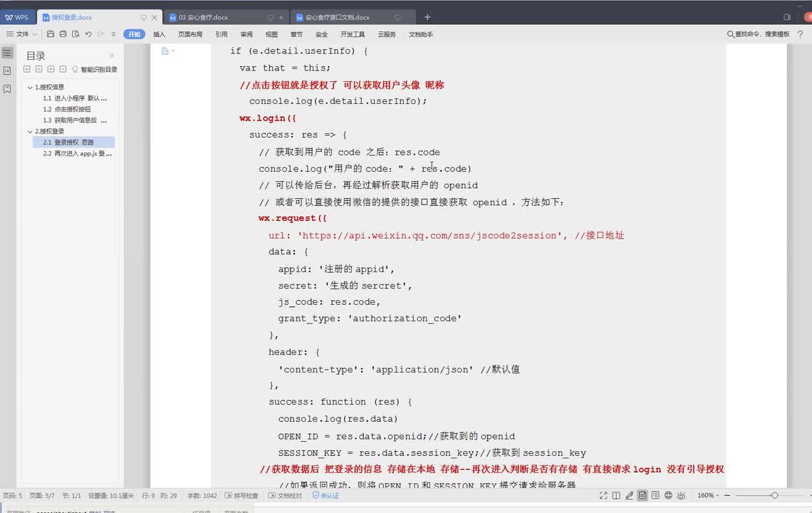Click the collapse-up TOC level icon
This screenshot has height=513, width=812.
39,69
